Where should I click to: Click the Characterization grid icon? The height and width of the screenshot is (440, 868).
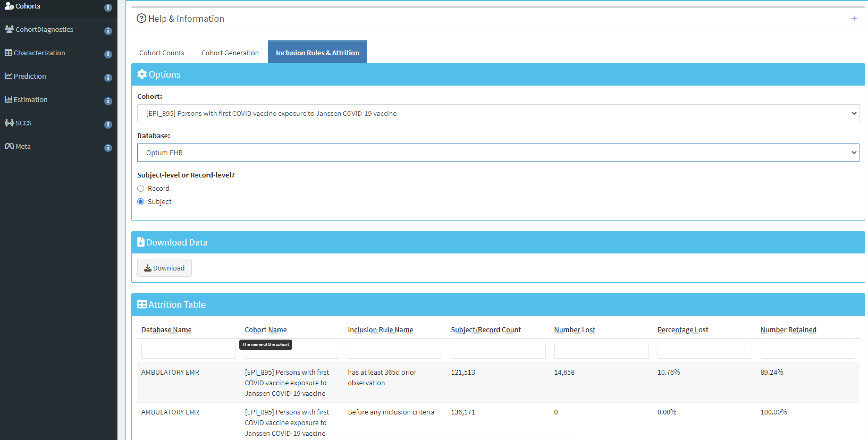pos(9,53)
